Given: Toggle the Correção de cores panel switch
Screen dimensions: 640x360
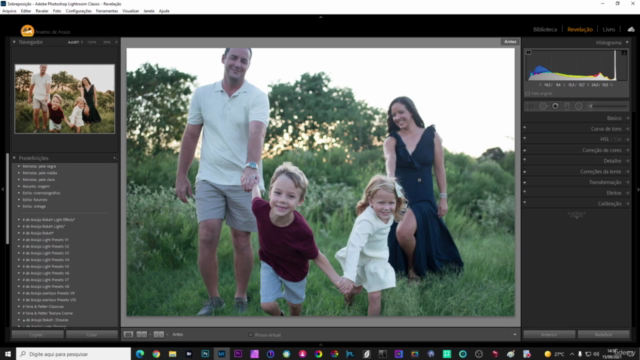Looking at the screenshot, I should [524, 150].
